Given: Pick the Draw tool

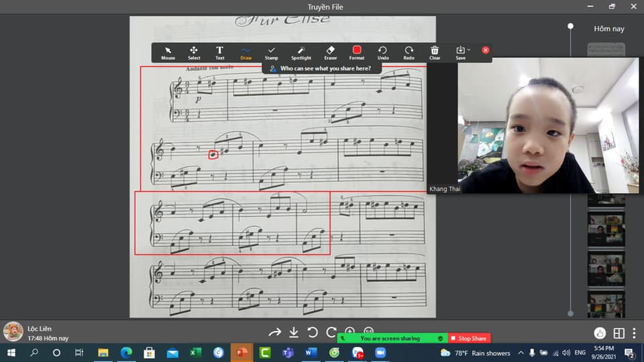Looking at the screenshot, I should [246, 52].
